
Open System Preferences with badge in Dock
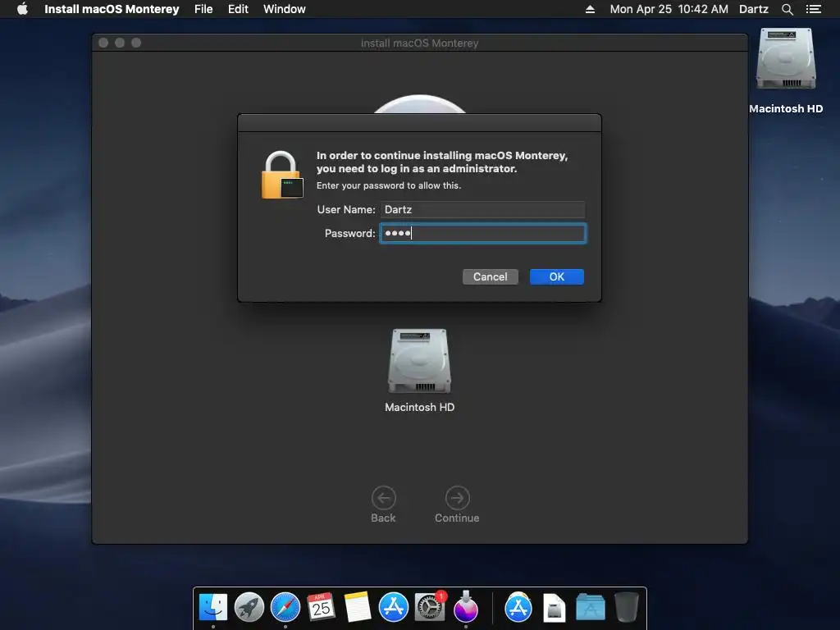tap(430, 608)
